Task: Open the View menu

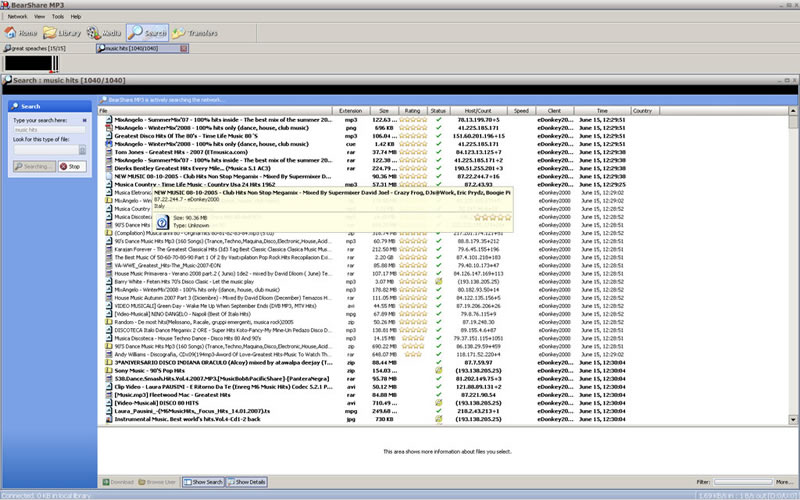Action: tap(40, 17)
